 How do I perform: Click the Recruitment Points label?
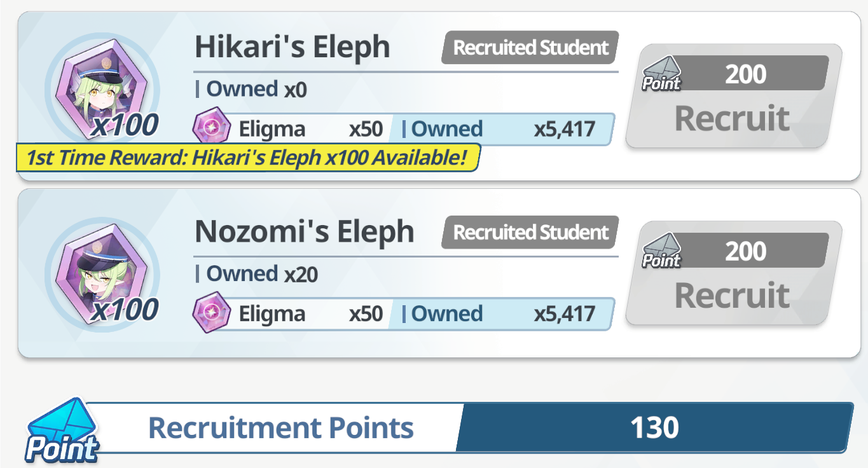[280, 427]
